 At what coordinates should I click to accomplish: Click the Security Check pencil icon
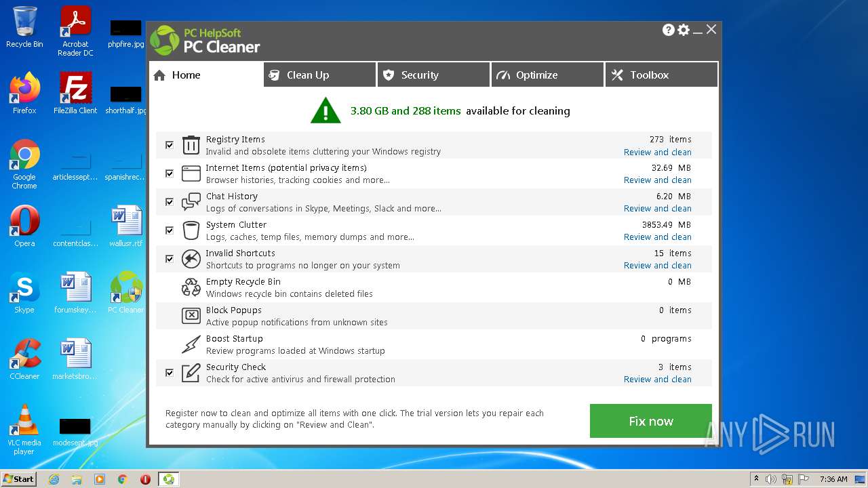click(191, 373)
